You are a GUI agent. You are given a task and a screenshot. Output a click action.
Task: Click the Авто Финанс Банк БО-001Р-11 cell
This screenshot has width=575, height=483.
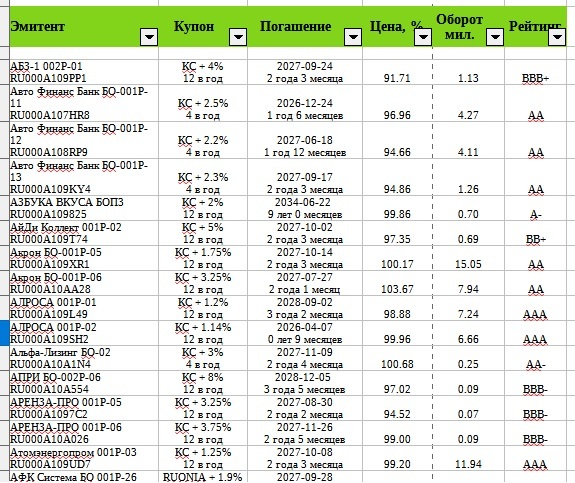click(84, 103)
